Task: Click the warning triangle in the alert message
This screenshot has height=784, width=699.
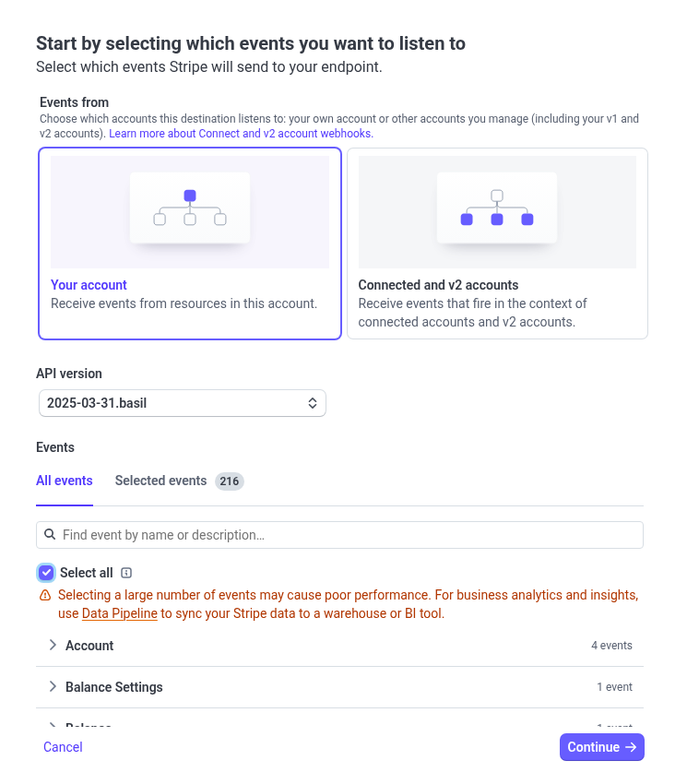Action: point(45,595)
